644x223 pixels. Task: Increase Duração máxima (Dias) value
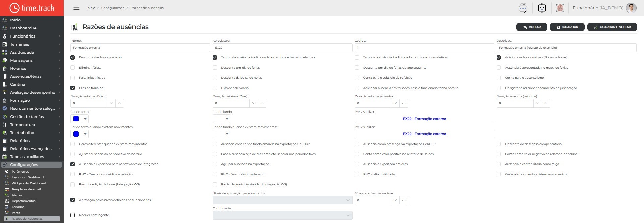click(262, 103)
